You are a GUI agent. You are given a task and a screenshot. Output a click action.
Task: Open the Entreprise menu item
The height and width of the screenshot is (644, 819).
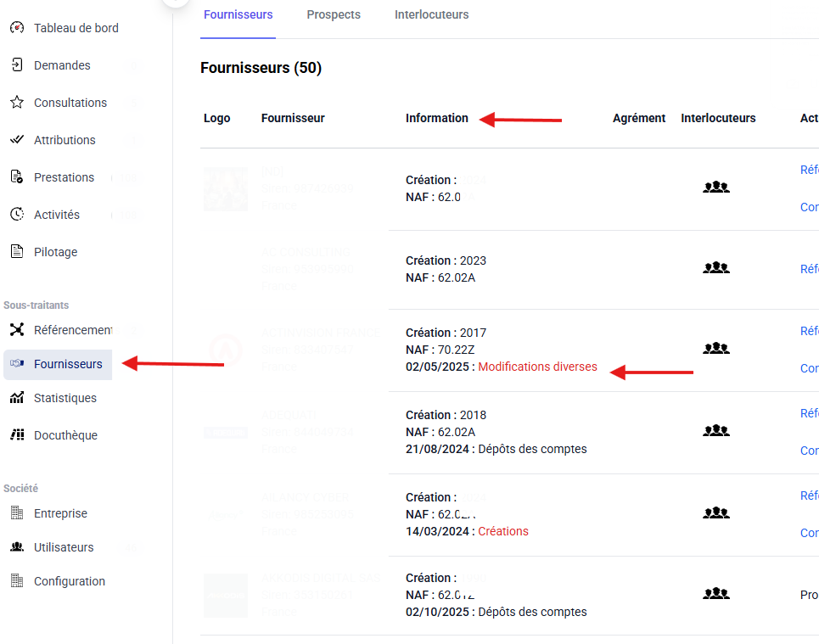[60, 513]
